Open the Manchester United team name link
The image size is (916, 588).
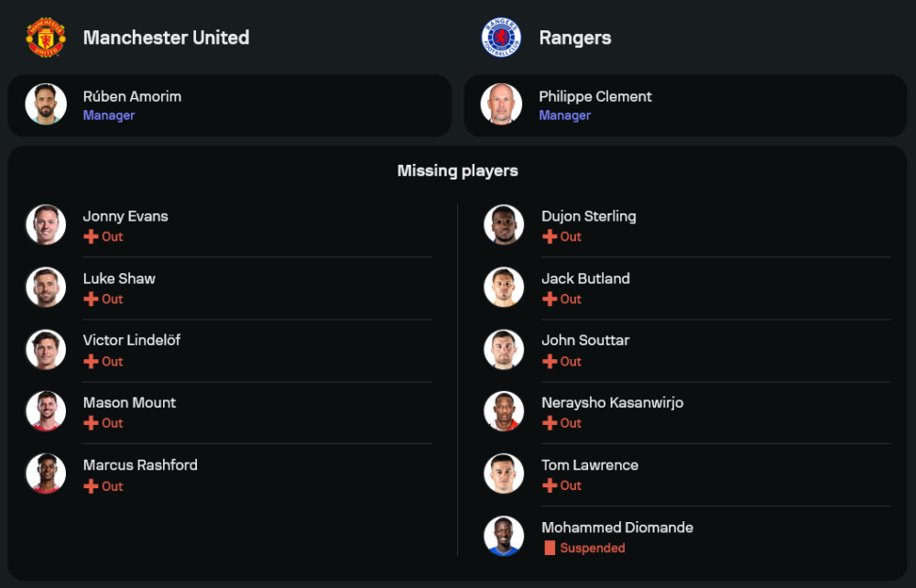tap(166, 38)
